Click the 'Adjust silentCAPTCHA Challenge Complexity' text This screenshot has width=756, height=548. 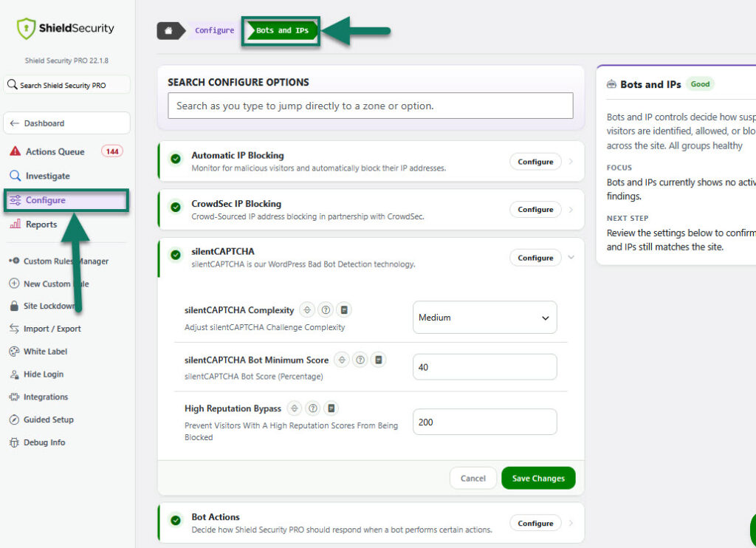(265, 327)
